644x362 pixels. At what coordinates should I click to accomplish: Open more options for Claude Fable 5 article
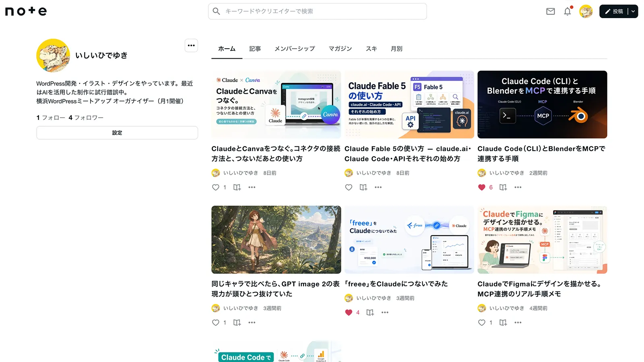pyautogui.click(x=378, y=187)
